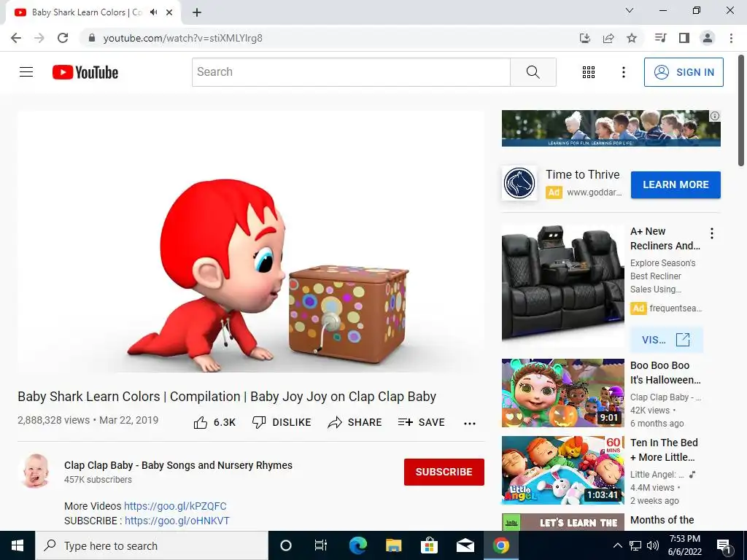Open the volume control in system tray
Screen dimensions: 747x560
click(x=653, y=545)
